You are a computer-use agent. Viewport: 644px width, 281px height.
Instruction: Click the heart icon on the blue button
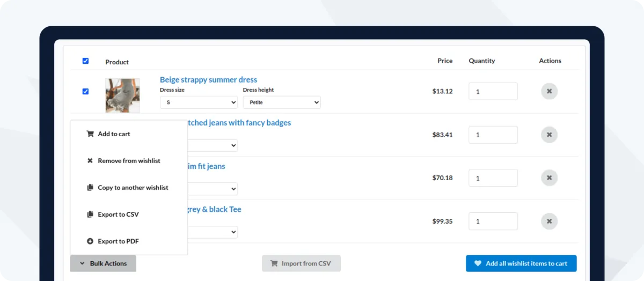tap(478, 263)
